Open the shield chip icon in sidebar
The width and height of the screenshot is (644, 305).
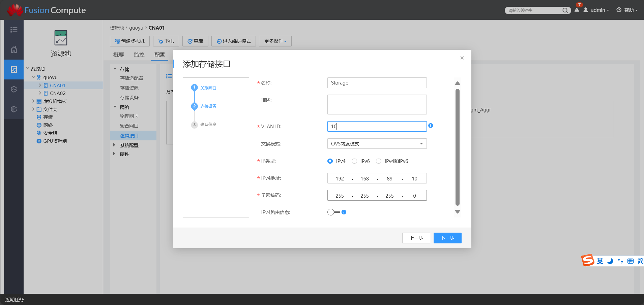(14, 109)
